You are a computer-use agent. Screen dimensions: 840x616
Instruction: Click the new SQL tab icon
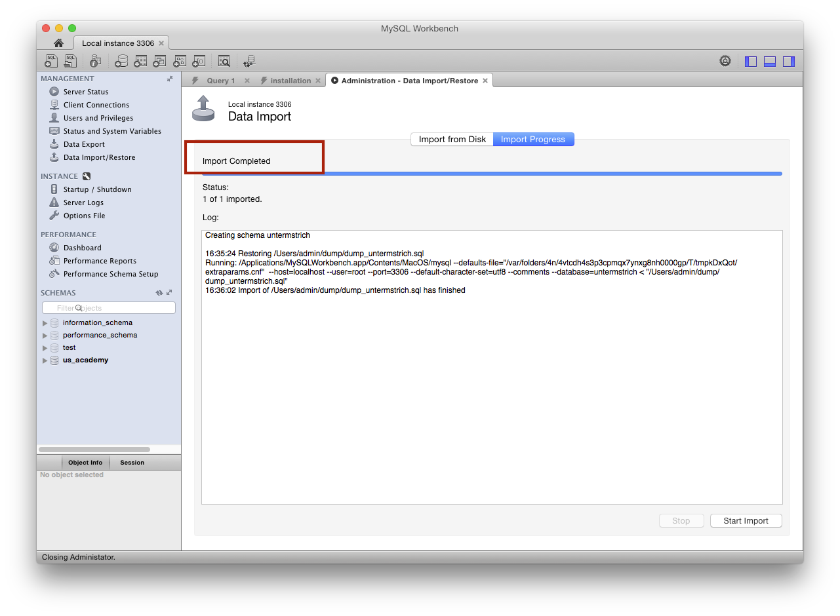51,61
